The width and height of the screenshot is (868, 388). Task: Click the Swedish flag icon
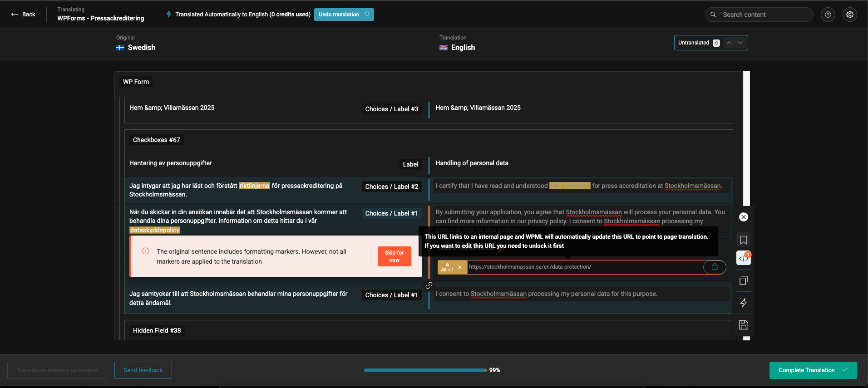pyautogui.click(x=120, y=48)
